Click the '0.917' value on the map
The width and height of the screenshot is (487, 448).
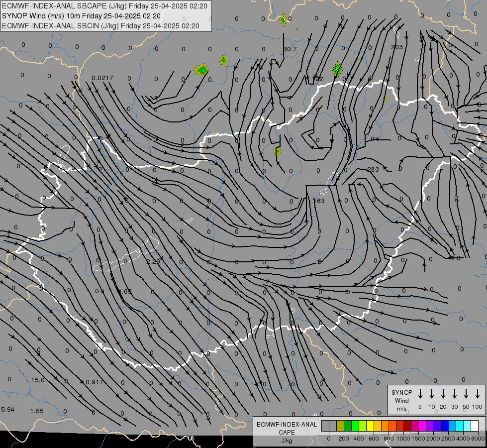click(94, 382)
